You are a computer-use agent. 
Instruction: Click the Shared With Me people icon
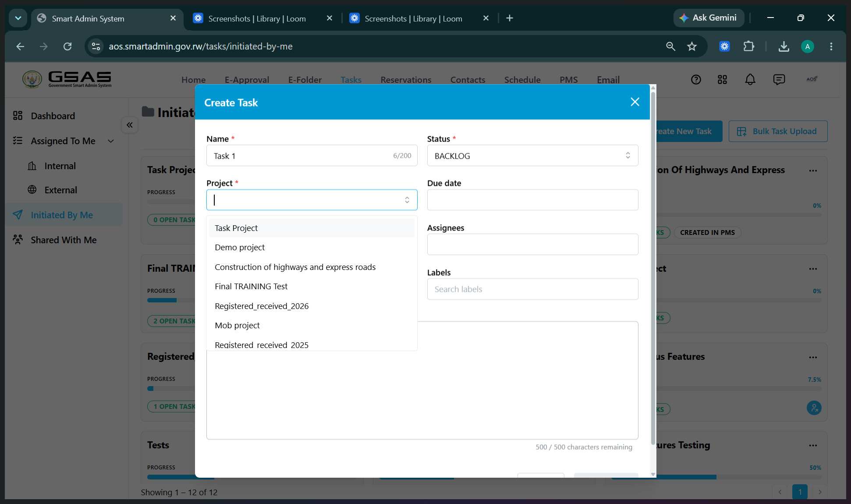pos(18,240)
